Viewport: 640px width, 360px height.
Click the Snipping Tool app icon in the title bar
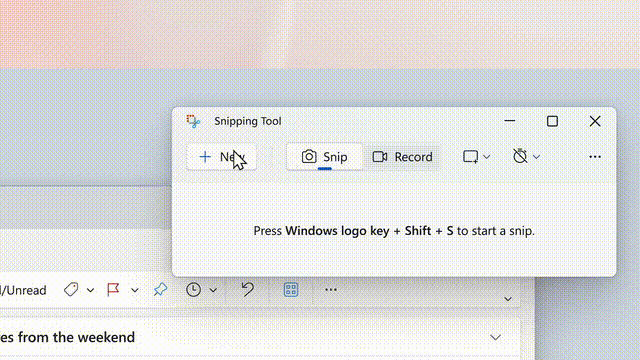(x=193, y=121)
